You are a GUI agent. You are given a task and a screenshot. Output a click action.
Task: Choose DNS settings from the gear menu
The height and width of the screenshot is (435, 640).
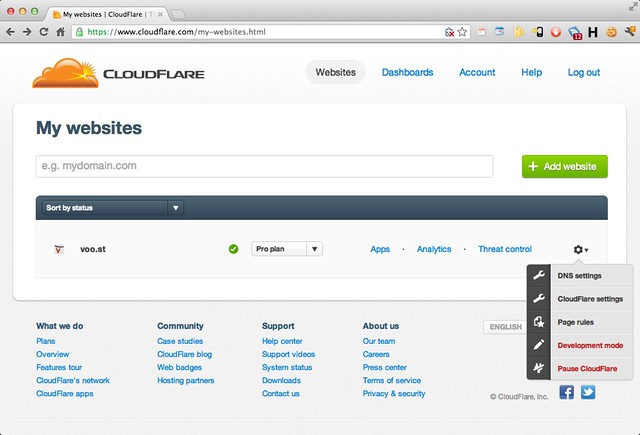point(580,275)
